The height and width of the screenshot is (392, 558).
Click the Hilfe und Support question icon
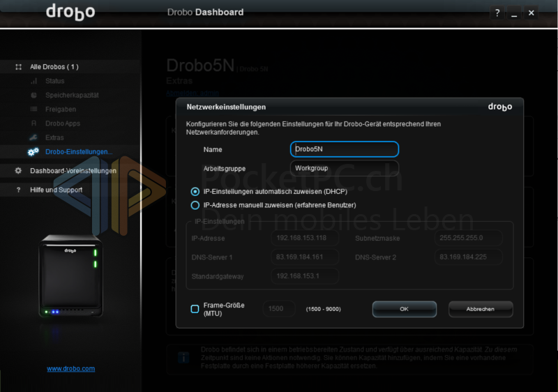[x=19, y=190]
